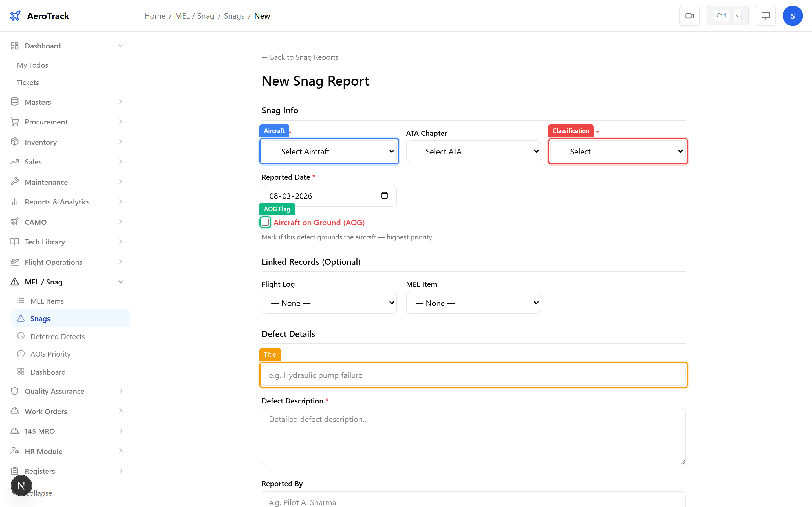Image resolution: width=812 pixels, height=507 pixels.
Task: Open the Classification dropdown
Action: tap(617, 151)
